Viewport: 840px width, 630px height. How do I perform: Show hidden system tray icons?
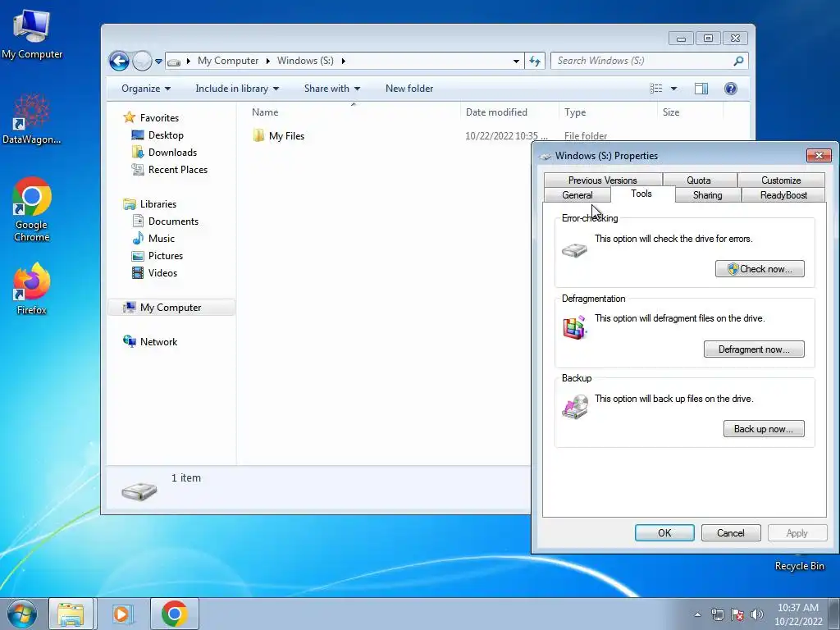[x=697, y=614]
